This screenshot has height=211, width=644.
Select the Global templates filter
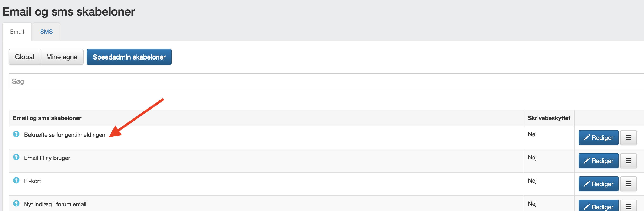(x=25, y=57)
